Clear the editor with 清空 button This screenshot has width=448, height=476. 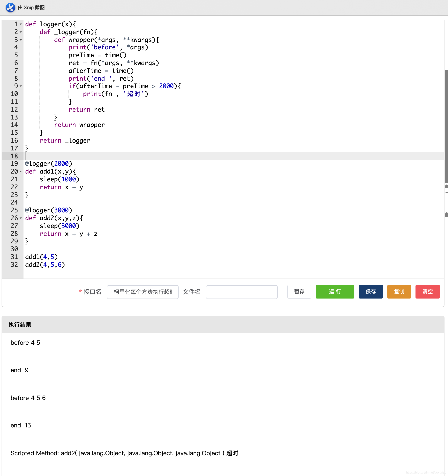(x=427, y=292)
